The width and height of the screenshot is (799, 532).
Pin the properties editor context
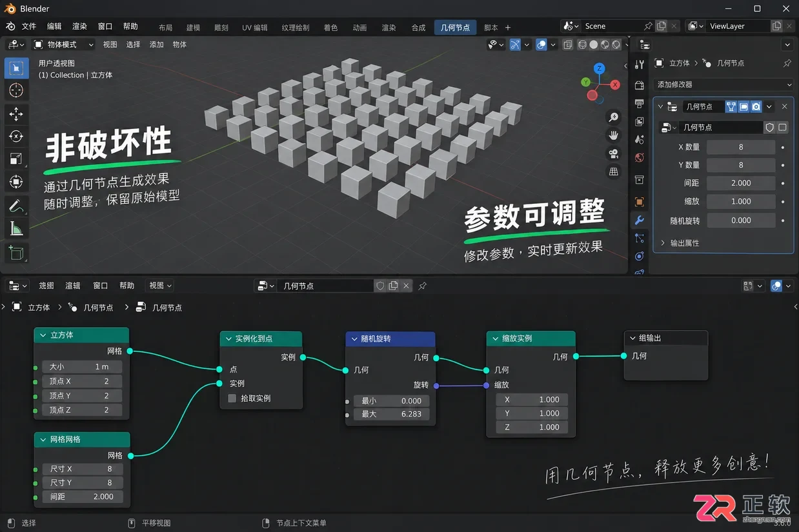(x=787, y=63)
